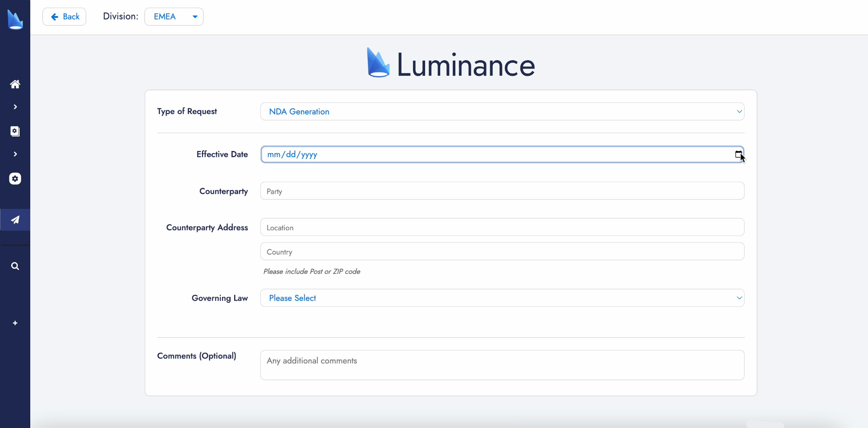
Task: Open the Division EMEA dropdown
Action: [x=174, y=16]
